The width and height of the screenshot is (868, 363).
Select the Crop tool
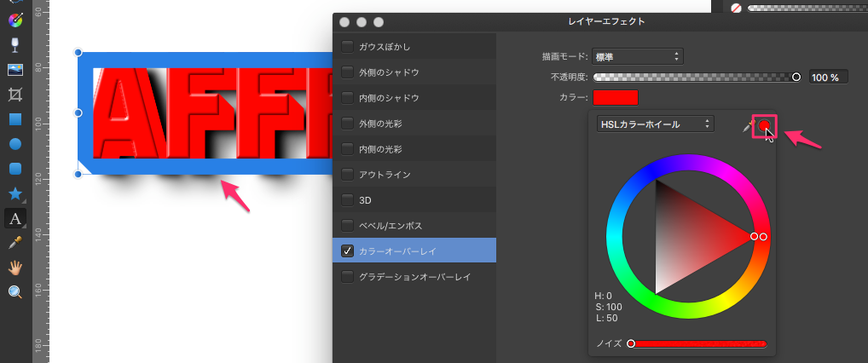(x=14, y=94)
